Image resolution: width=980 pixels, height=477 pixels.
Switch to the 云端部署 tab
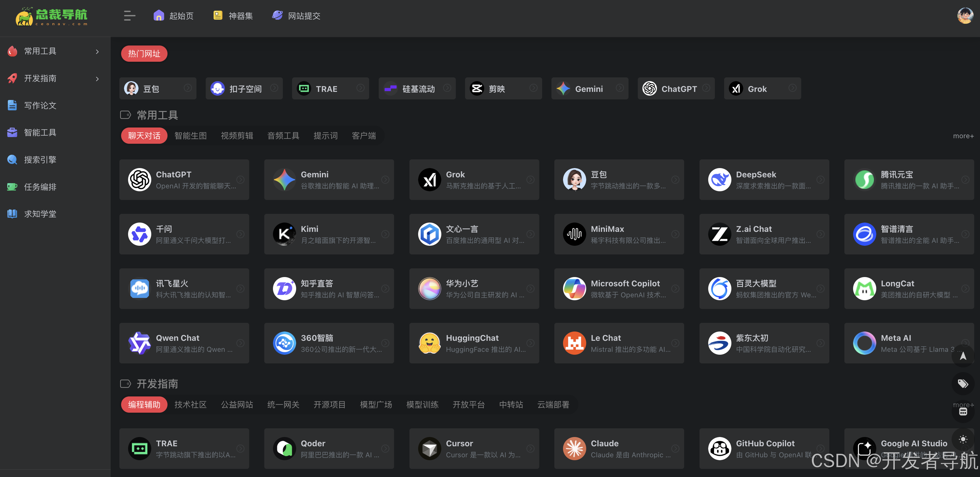(553, 405)
